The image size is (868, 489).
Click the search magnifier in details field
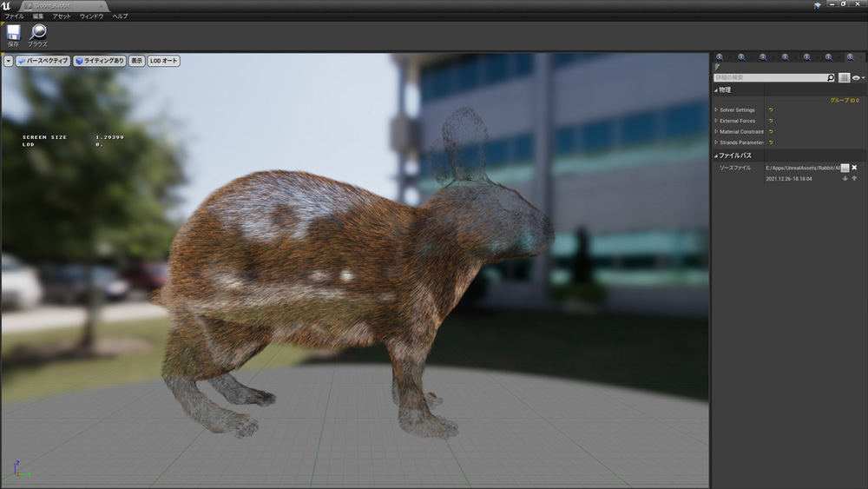831,77
